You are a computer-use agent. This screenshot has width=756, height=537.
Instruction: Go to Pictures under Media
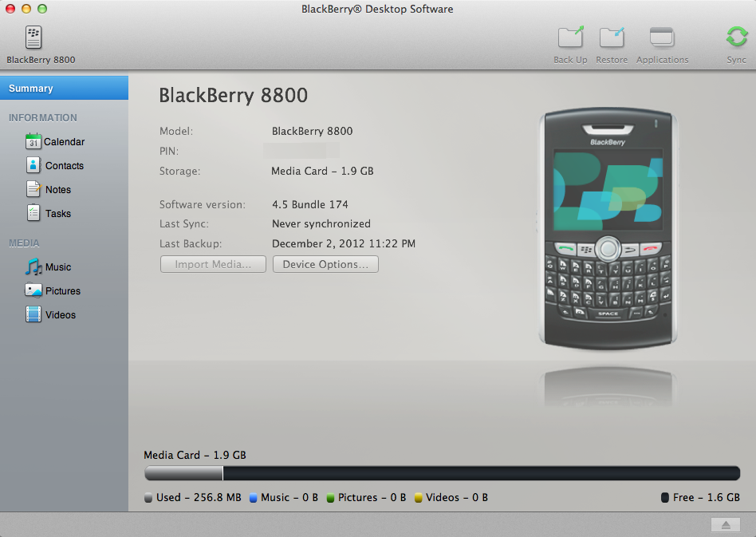63,291
